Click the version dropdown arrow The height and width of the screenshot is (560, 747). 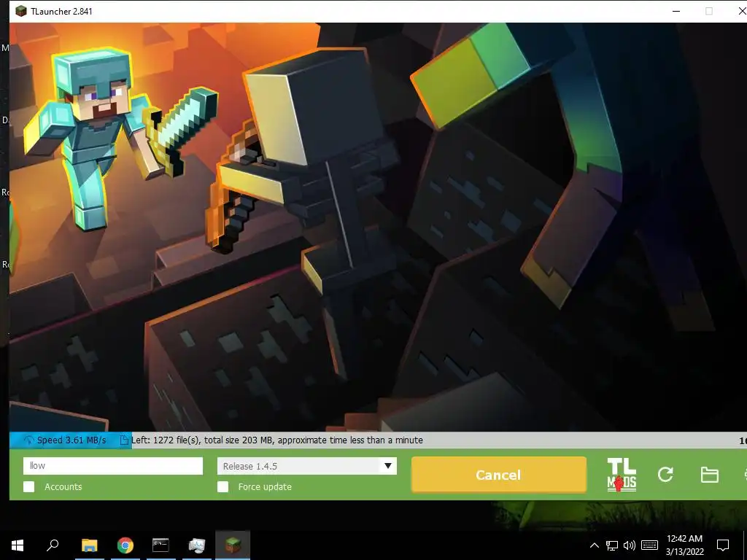[x=388, y=466]
